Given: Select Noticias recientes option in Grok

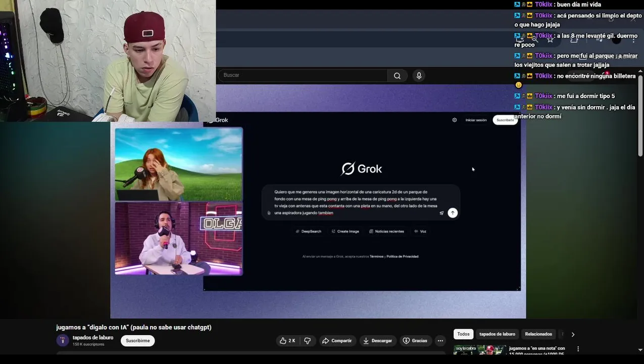Looking at the screenshot, I should pyautogui.click(x=386, y=232).
